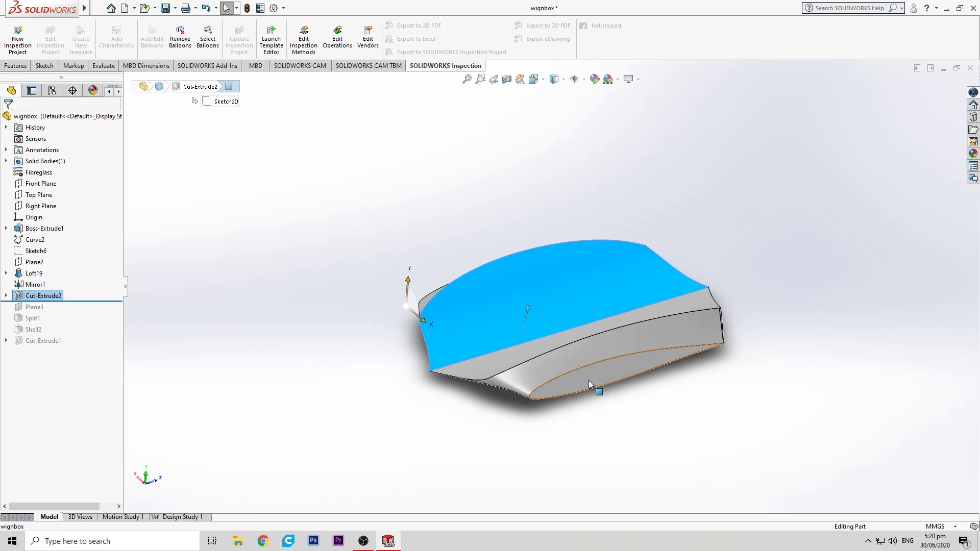The height and width of the screenshot is (551, 980).
Task: Select Front Plane in tree
Action: tap(41, 184)
